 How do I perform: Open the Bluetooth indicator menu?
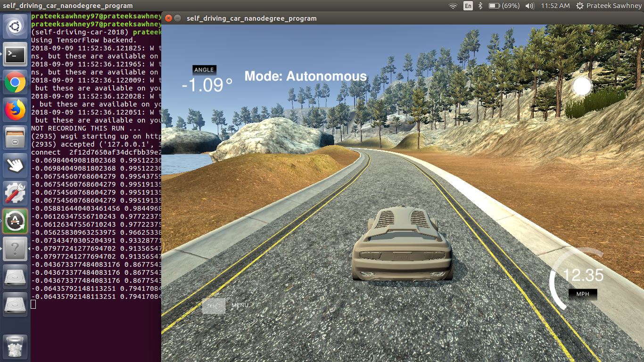480,6
